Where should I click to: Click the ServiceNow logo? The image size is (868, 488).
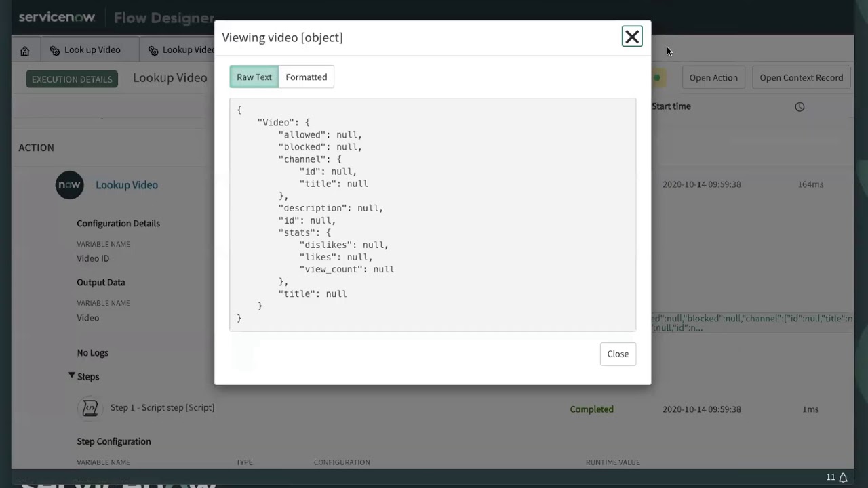pyautogui.click(x=57, y=18)
